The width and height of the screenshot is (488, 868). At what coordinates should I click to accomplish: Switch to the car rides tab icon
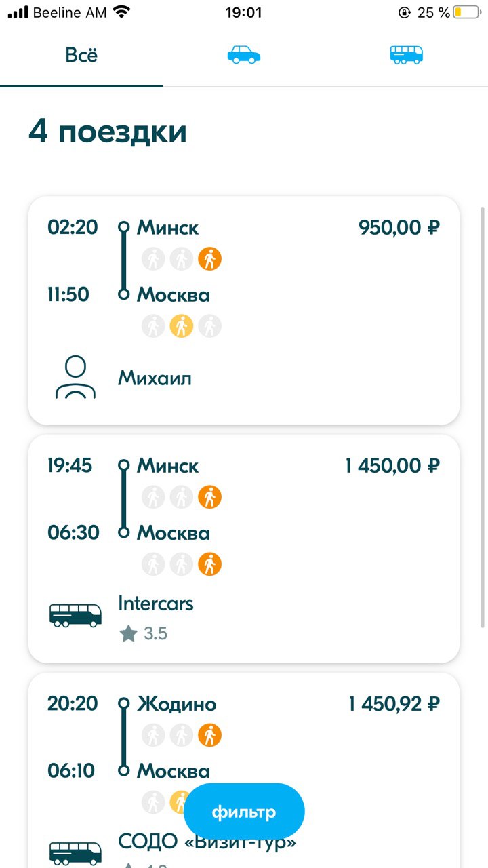243,55
